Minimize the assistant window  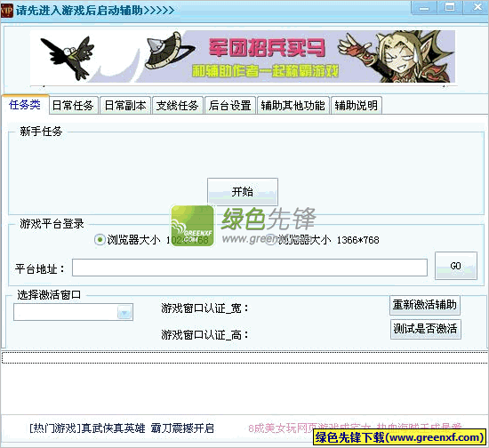point(424,7)
